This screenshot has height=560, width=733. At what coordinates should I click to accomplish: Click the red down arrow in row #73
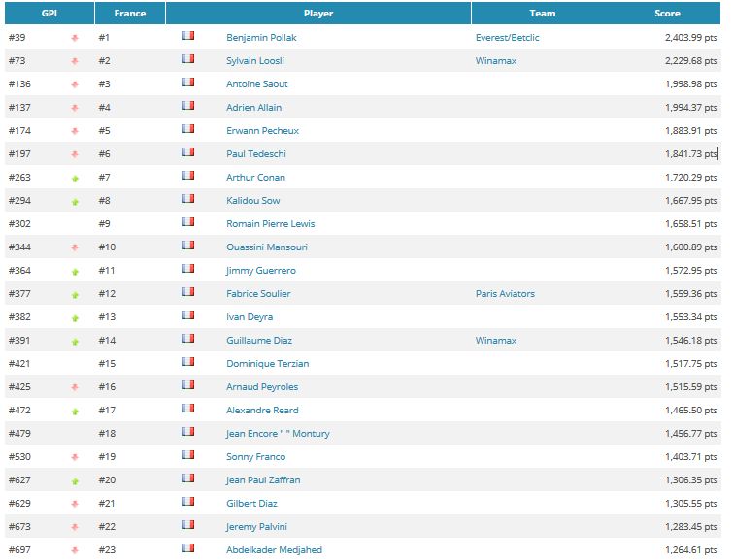pos(75,61)
